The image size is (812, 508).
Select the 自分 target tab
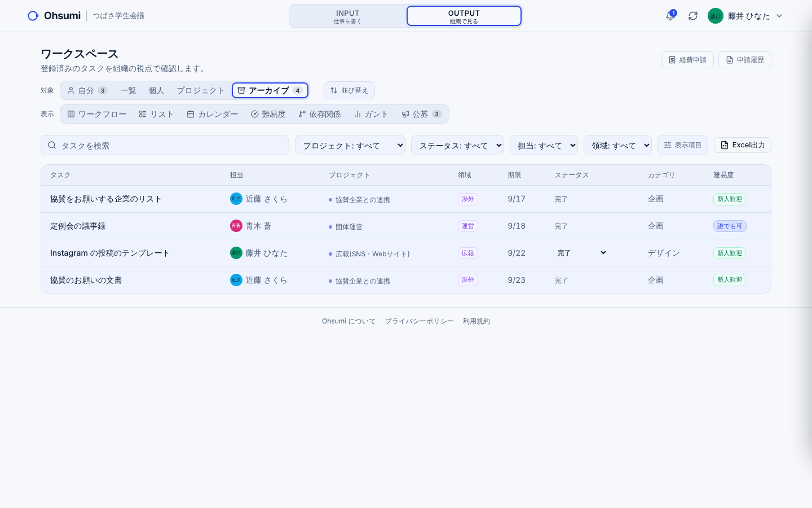click(87, 90)
